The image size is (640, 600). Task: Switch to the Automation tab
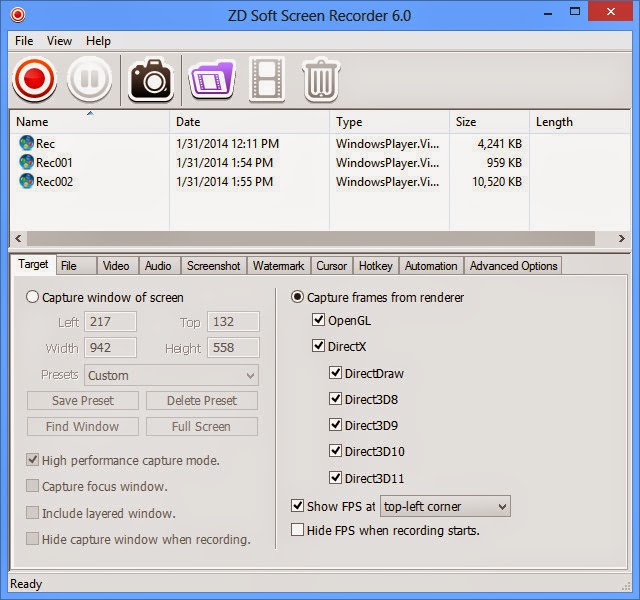pos(431,266)
